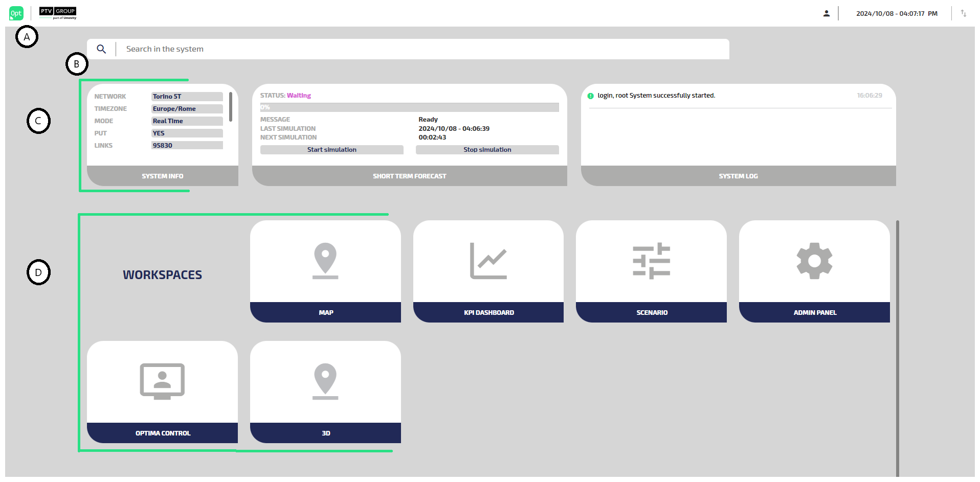The width and height of the screenshot is (980, 482).
Task: Select the SYSTEM INFO panel footer
Action: (x=162, y=176)
